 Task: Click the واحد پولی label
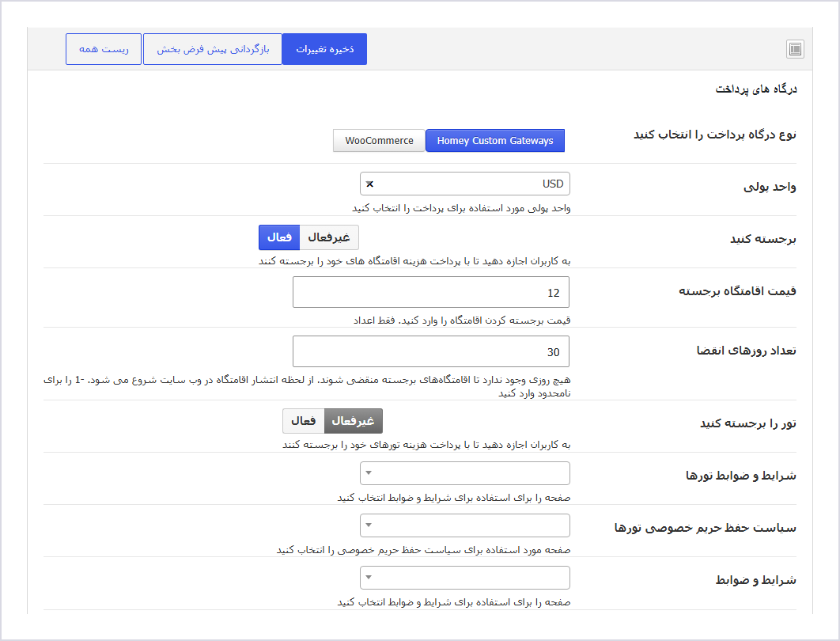pos(770,187)
